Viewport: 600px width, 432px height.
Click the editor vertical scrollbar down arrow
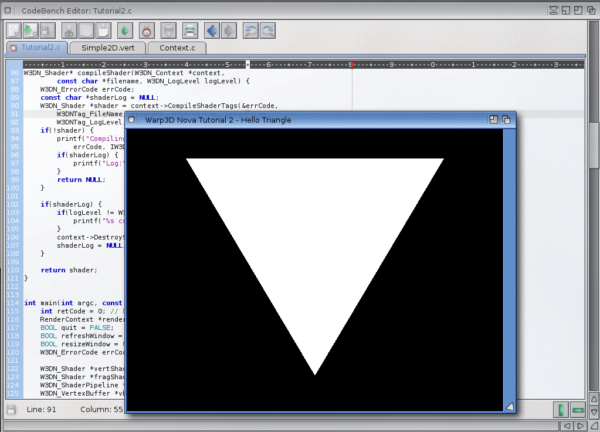click(x=594, y=412)
